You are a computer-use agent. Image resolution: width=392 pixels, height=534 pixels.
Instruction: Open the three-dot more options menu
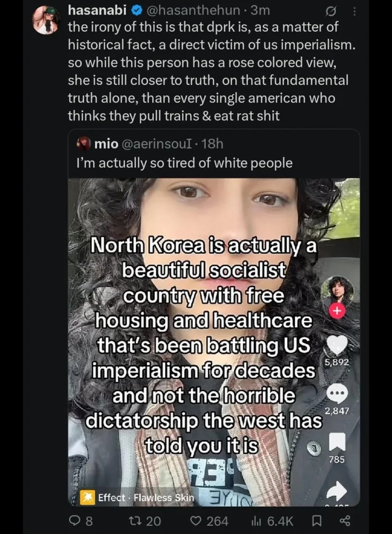[354, 12]
